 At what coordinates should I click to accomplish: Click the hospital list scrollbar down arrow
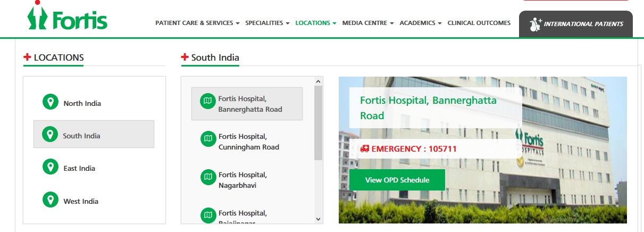click(319, 219)
